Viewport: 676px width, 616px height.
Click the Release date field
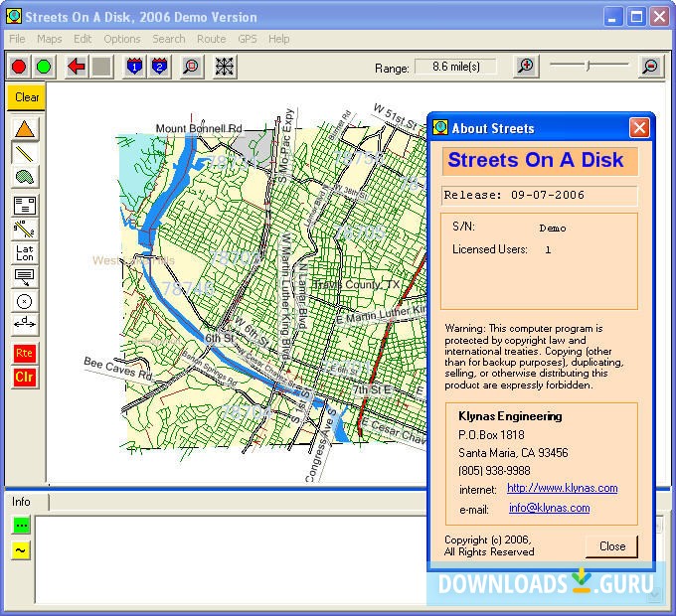540,196
